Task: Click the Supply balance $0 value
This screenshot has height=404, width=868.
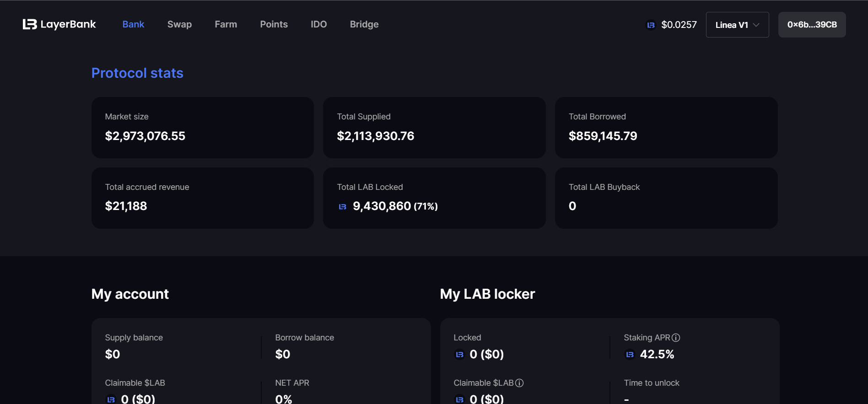Action: (113, 354)
